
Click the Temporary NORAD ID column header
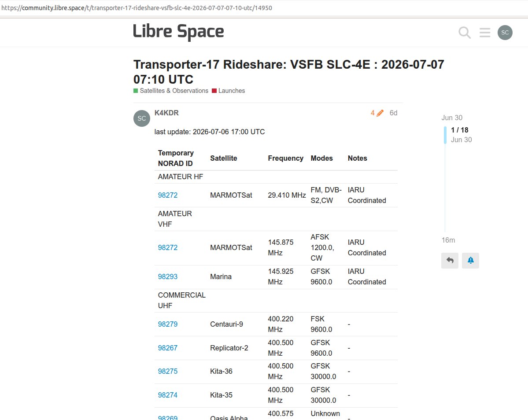pos(176,158)
